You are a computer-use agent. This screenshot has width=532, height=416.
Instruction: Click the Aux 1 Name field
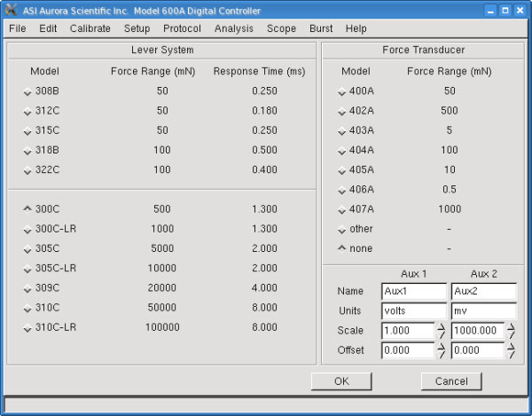[x=414, y=291]
